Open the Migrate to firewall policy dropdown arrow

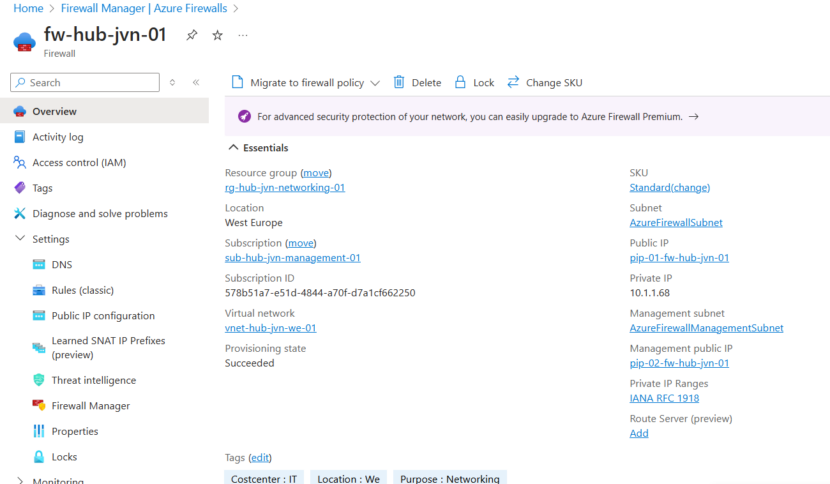point(375,83)
